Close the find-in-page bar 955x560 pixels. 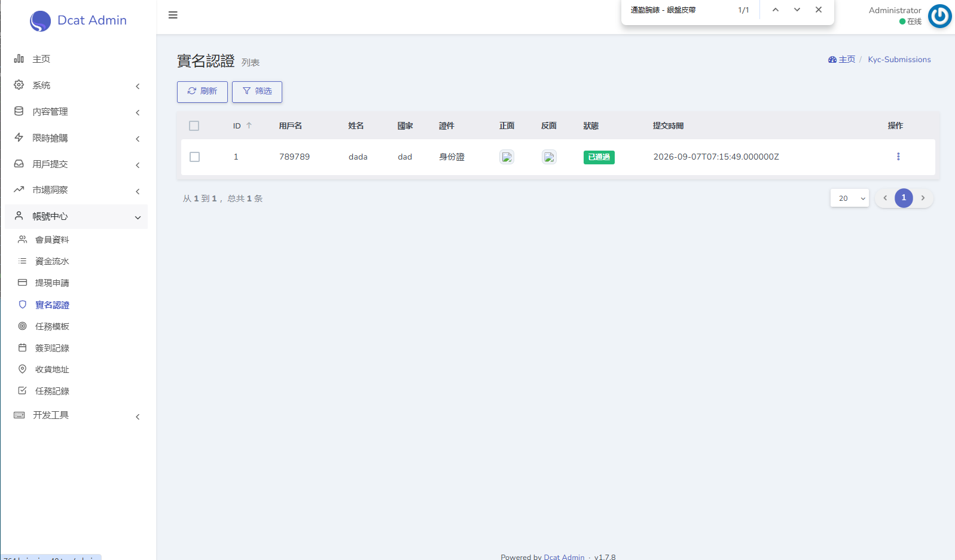[x=819, y=10]
